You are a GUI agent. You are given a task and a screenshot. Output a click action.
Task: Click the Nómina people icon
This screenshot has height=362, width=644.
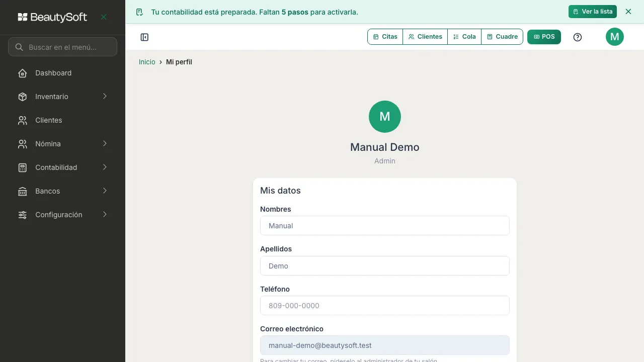tap(23, 144)
